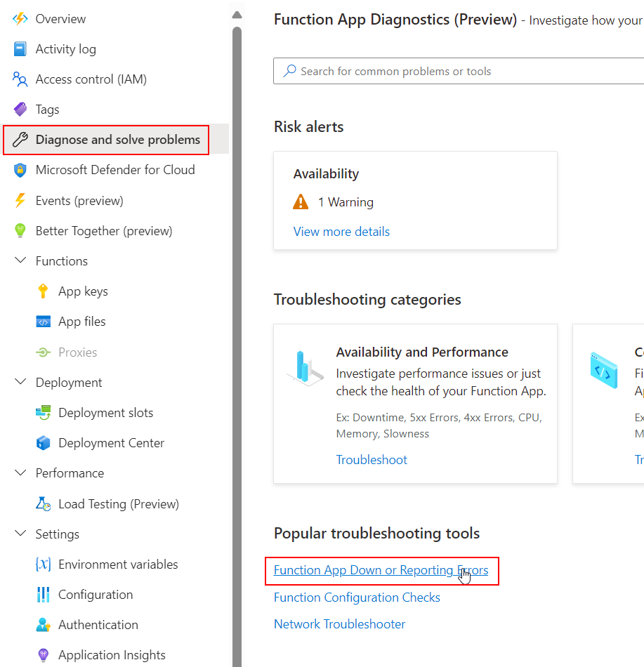Viewport: 644px width, 667px height.
Task: Click View more details link
Action: click(x=341, y=232)
